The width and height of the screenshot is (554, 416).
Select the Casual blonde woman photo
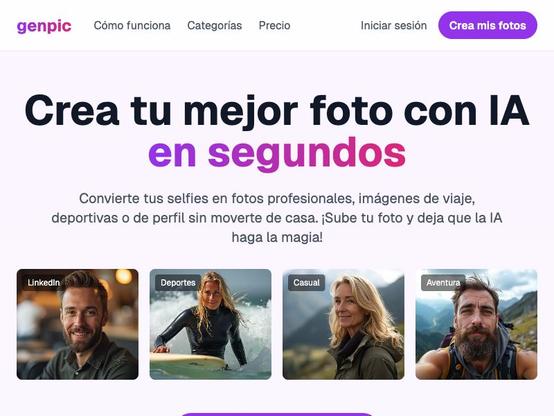click(x=343, y=324)
